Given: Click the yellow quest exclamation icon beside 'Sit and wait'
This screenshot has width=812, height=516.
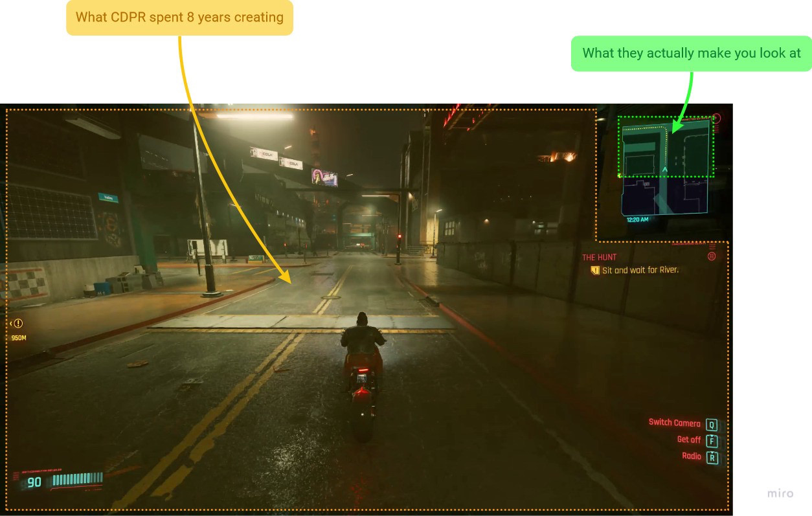Looking at the screenshot, I should 595,271.
